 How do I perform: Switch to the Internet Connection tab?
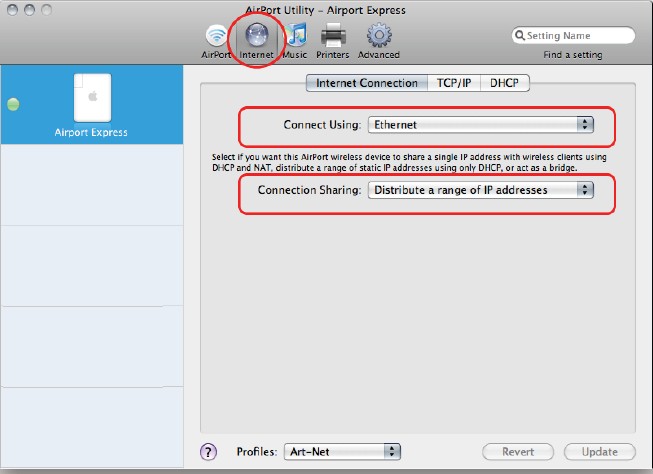(366, 83)
